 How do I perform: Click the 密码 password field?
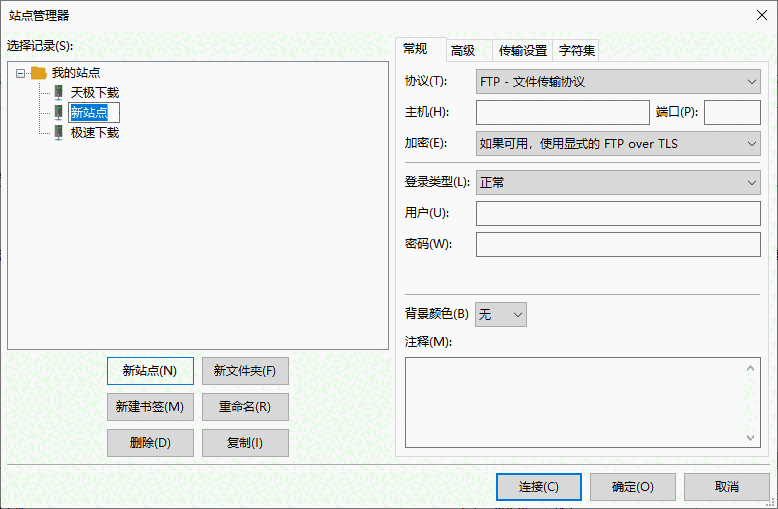click(618, 245)
